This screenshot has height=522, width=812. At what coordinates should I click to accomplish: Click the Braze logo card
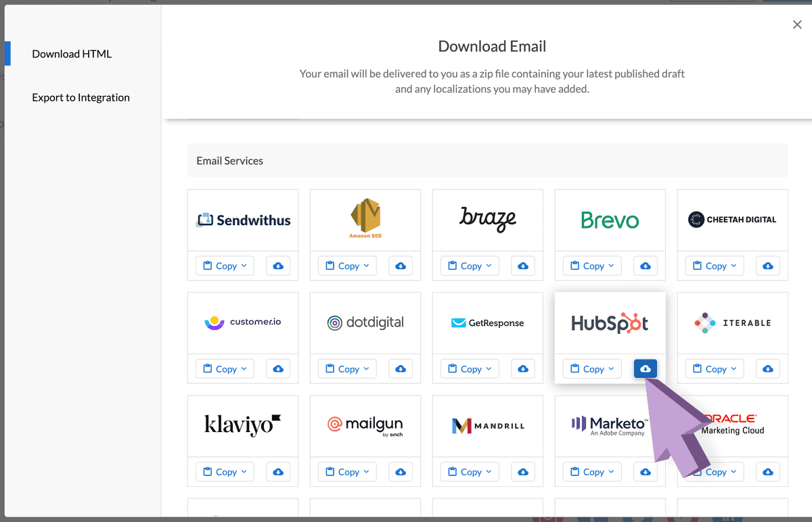[x=488, y=220]
